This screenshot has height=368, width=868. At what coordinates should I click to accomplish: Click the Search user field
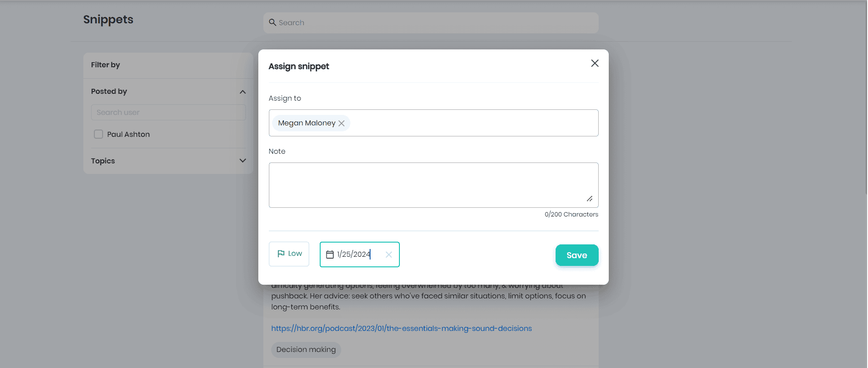click(168, 113)
